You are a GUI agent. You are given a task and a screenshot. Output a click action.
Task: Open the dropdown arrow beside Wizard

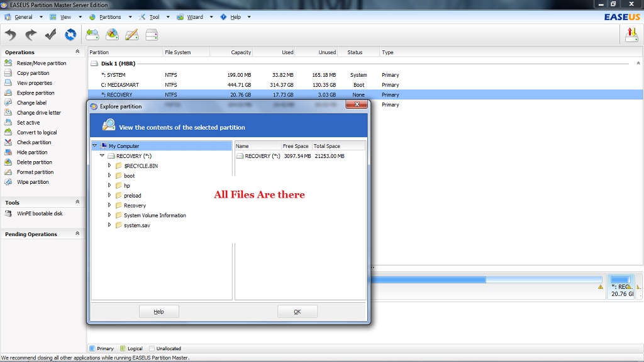point(211,17)
